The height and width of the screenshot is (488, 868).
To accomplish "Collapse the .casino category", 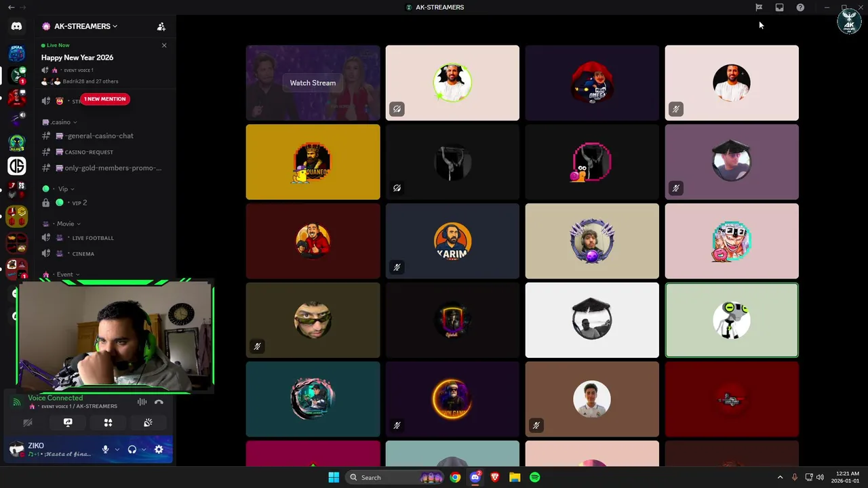I will (x=60, y=122).
